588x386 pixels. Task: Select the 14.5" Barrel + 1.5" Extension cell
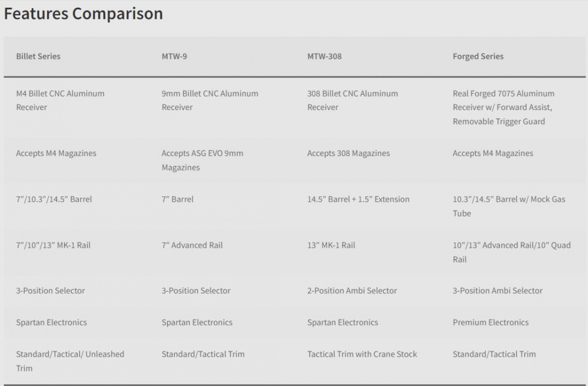point(358,199)
